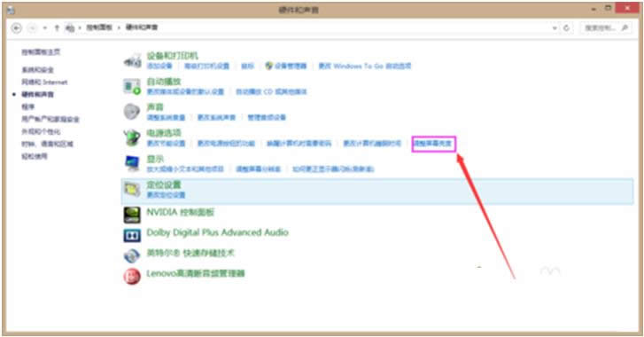The width and height of the screenshot is (644, 337).
Task: Click the 鼠标 link
Action: point(247,66)
